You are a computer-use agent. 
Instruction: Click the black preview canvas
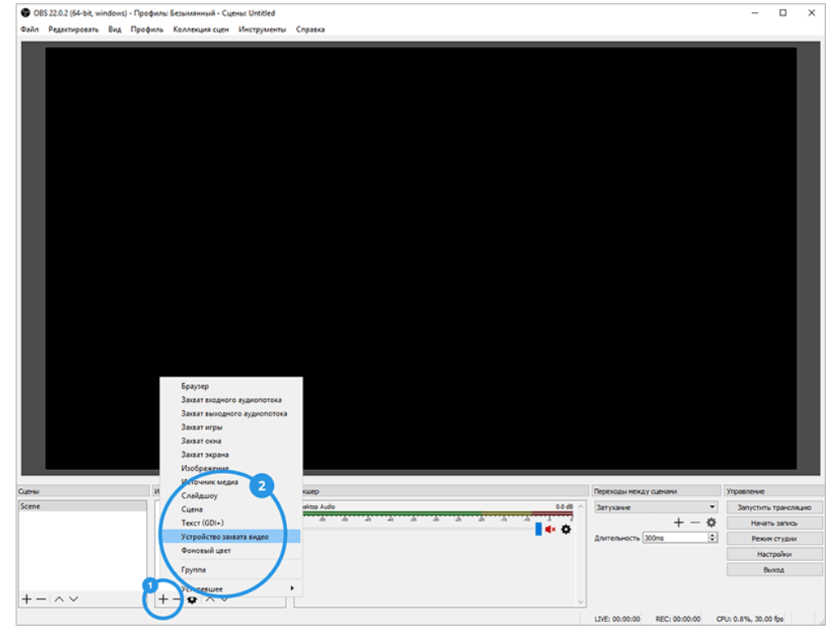click(x=421, y=258)
